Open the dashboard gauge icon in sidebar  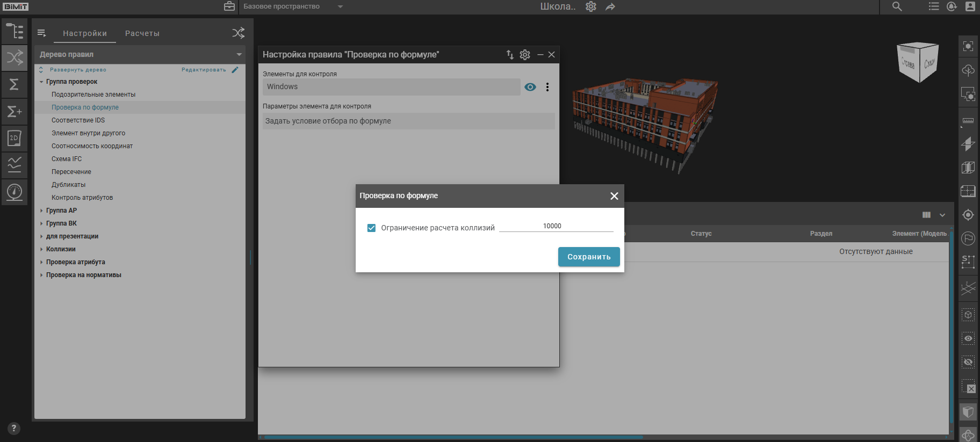point(15,192)
